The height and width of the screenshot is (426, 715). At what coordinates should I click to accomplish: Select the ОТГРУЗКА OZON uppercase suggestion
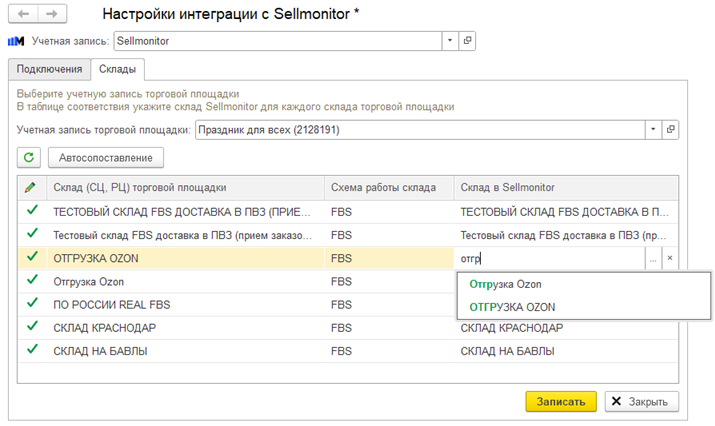click(x=512, y=307)
